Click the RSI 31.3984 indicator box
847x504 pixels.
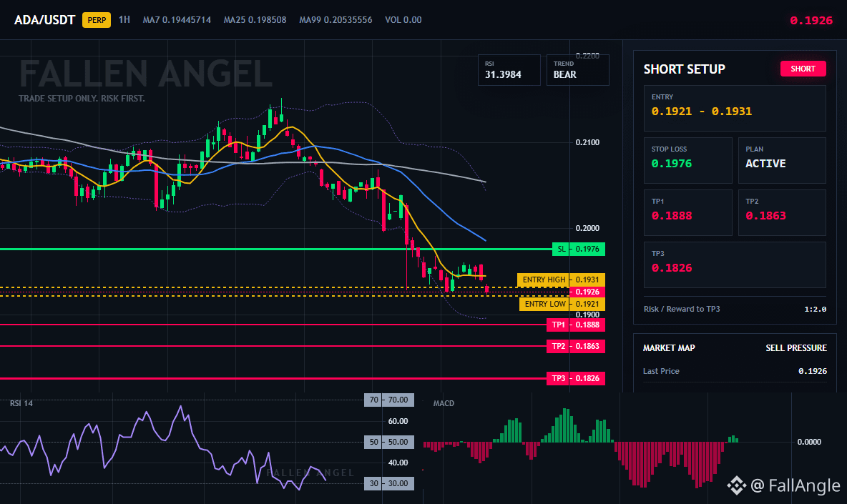[x=509, y=70]
